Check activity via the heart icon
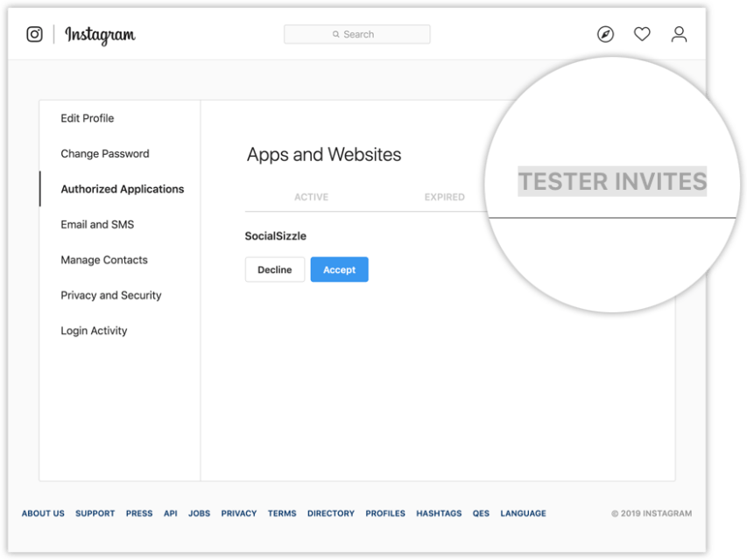Viewport: 747px width, 560px height. (x=642, y=34)
